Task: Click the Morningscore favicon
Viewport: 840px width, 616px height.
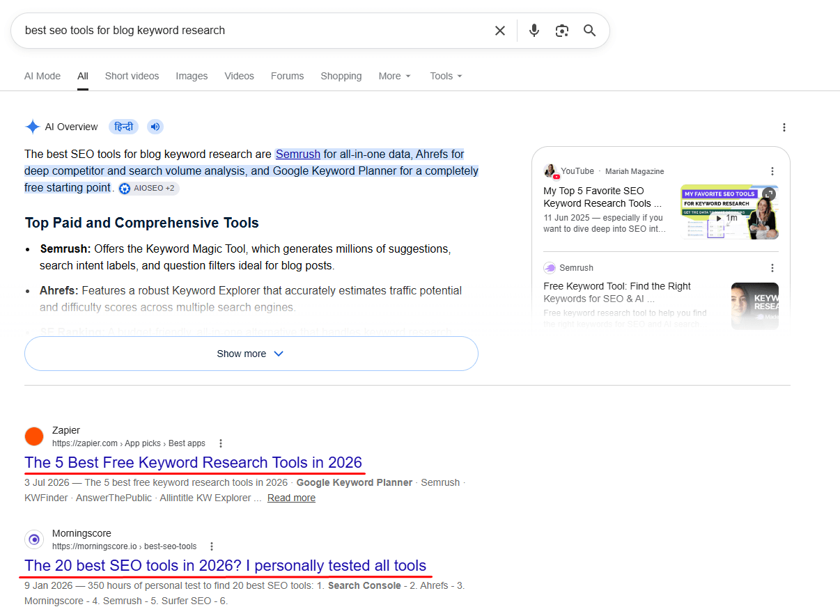Action: (x=34, y=539)
